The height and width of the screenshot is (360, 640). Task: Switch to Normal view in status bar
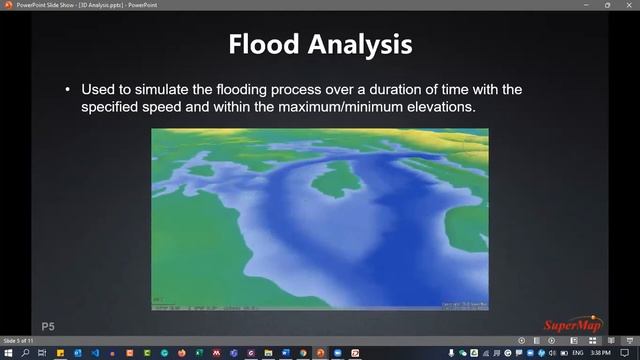pyautogui.click(x=573, y=340)
